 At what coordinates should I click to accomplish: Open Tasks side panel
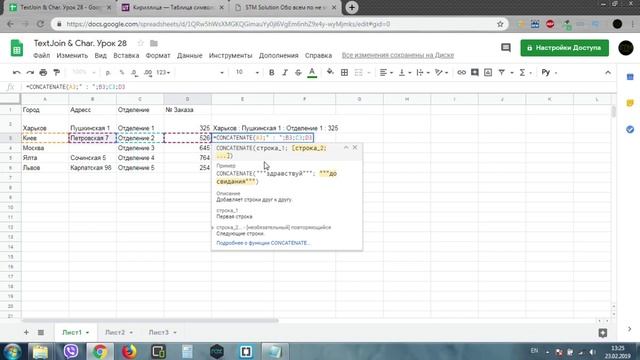tap(630, 129)
